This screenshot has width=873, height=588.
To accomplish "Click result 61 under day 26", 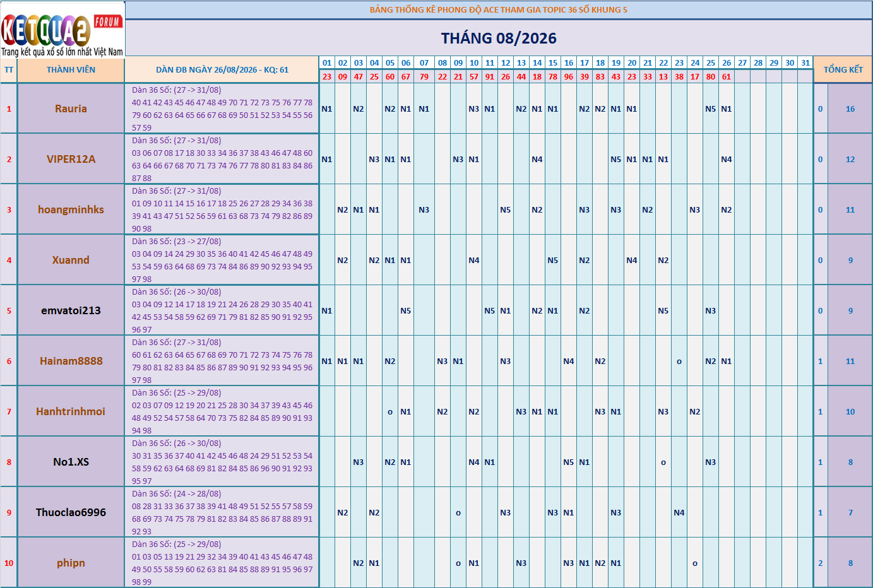I will tap(727, 76).
